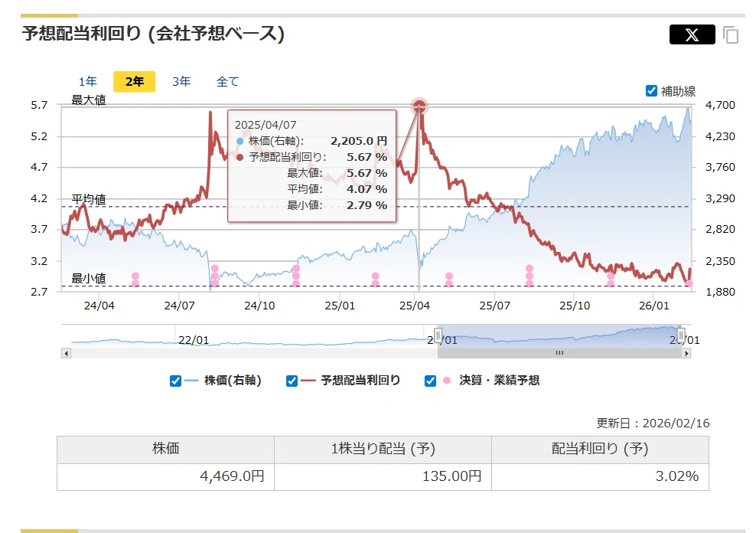Switch to the 全て range tab
Image resolution: width=756 pixels, height=533 pixels.
[227, 81]
